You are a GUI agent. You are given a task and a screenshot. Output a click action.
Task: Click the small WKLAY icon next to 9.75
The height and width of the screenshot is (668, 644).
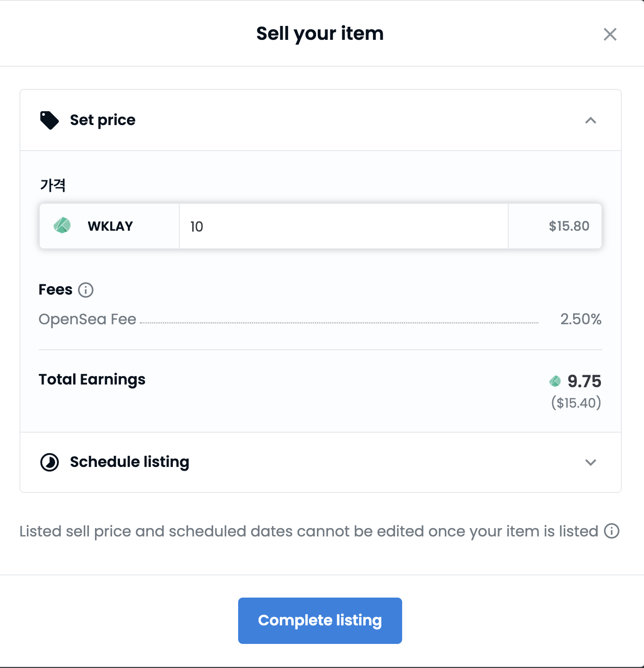click(555, 381)
